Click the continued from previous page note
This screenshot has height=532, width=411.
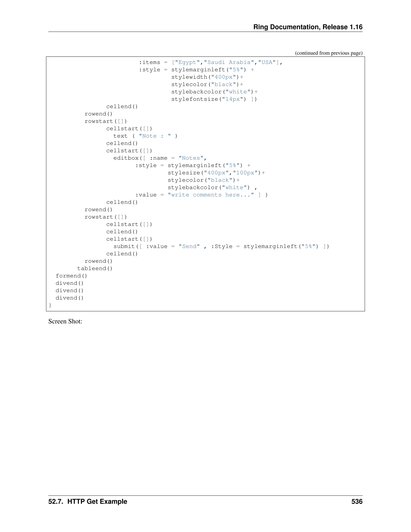click(329, 53)
